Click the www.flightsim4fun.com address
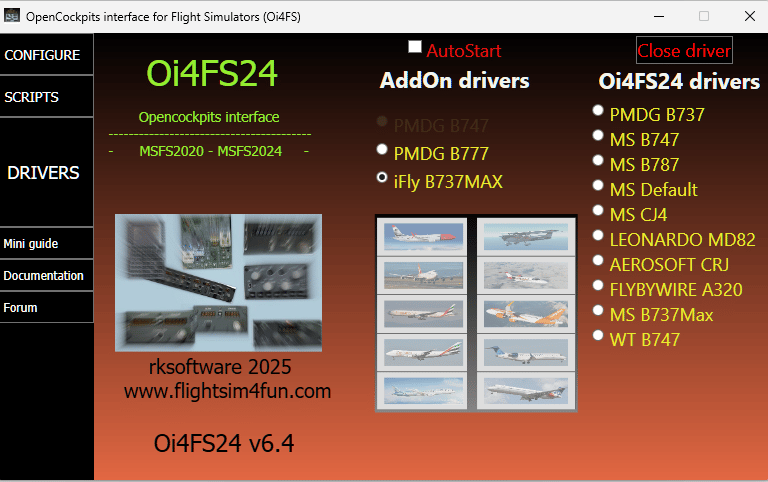This screenshot has height=482, width=768. point(228,391)
